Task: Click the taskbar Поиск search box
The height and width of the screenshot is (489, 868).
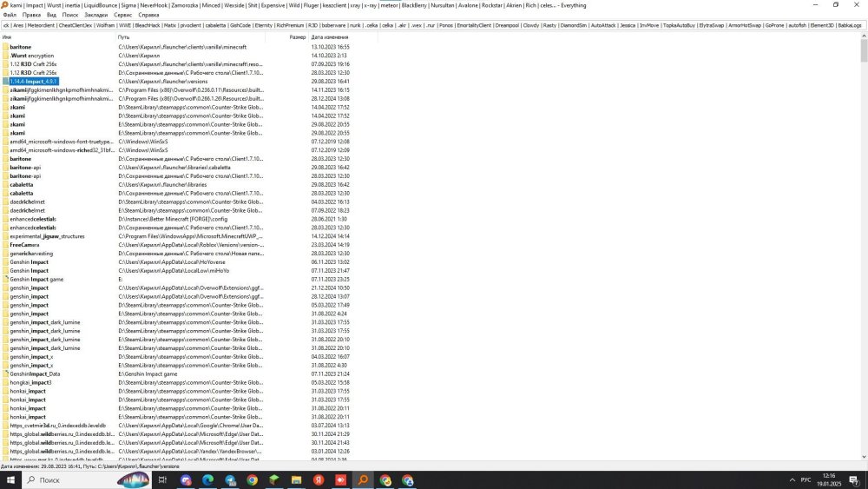Action: click(86, 479)
